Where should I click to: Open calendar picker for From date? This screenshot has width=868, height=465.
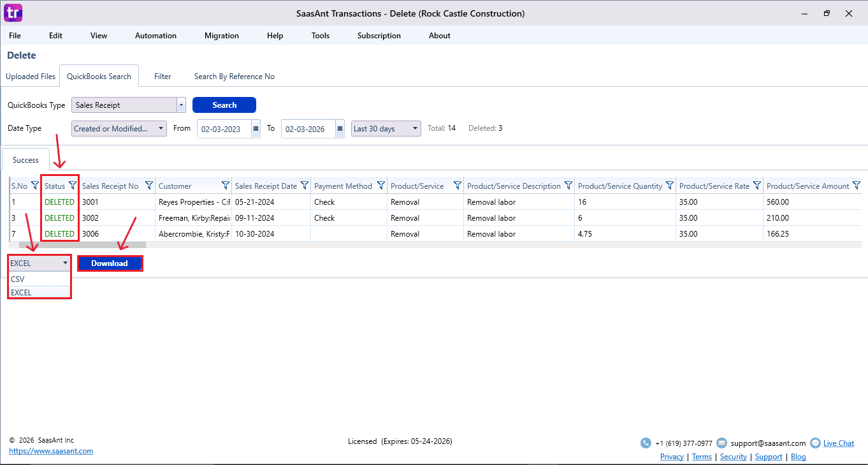[x=256, y=129]
